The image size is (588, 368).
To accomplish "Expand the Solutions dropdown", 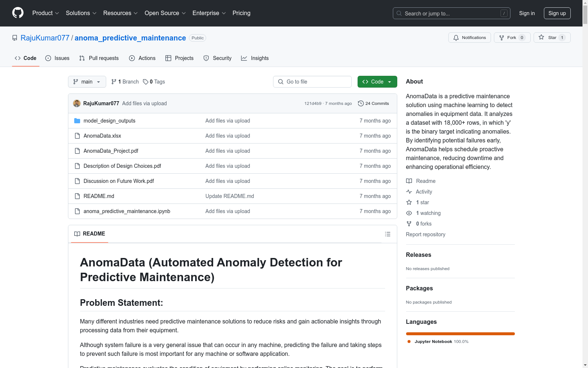I will [x=81, y=13].
